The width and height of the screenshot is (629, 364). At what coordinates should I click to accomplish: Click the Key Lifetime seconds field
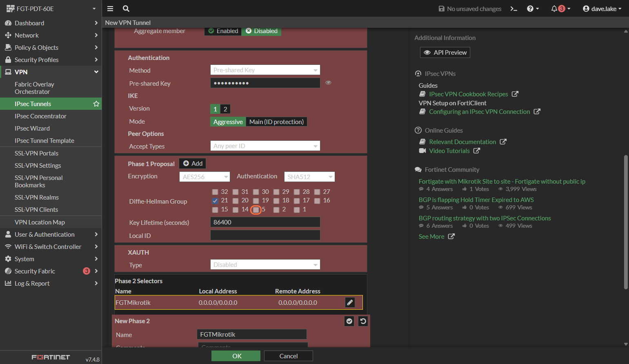(x=265, y=222)
